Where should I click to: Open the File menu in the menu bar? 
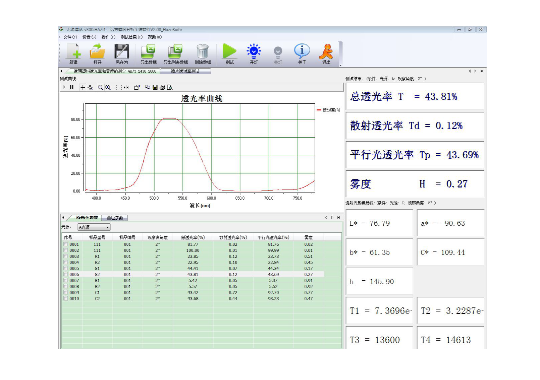click(70, 37)
